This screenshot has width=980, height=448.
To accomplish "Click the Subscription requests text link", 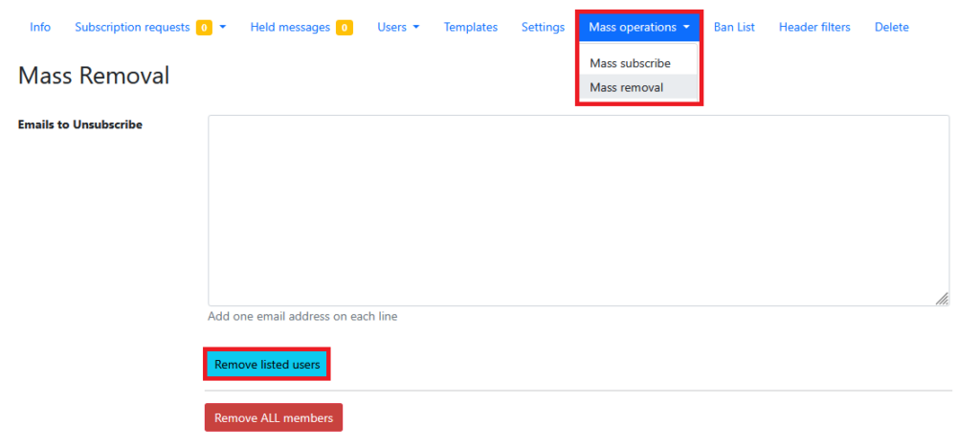I will click(x=132, y=27).
